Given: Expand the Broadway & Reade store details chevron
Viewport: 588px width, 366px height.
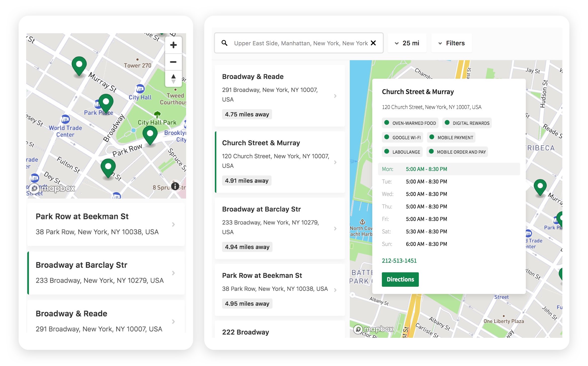Looking at the screenshot, I should 335,96.
